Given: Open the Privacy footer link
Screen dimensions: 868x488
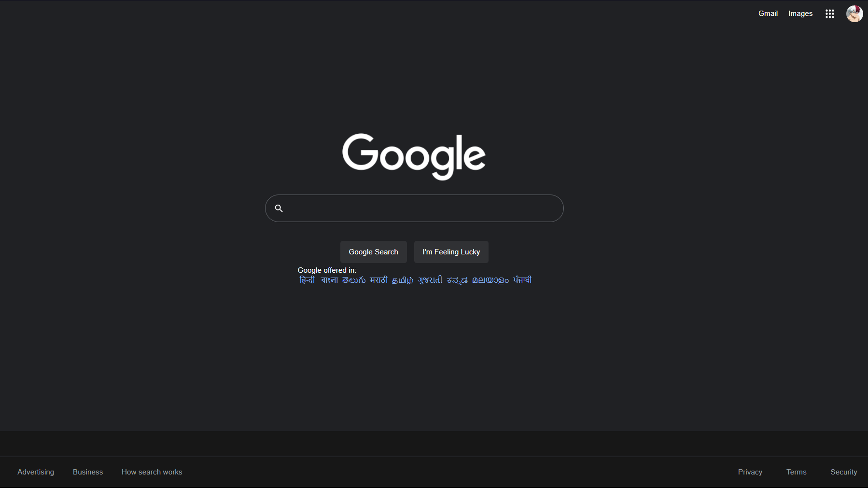Looking at the screenshot, I should click(750, 472).
